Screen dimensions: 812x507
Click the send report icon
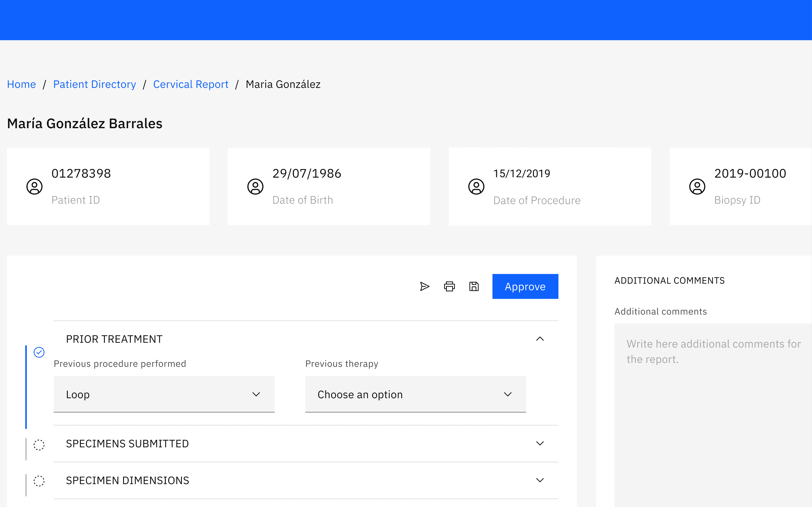pyautogui.click(x=425, y=286)
